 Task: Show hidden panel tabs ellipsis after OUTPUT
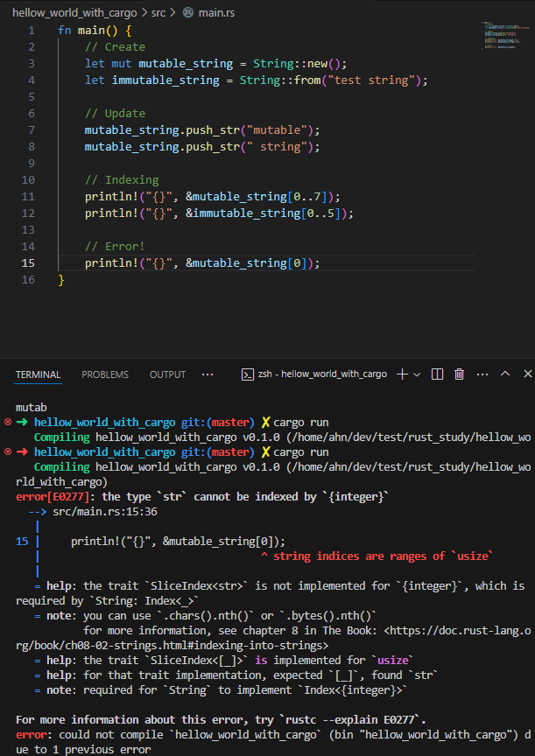208,374
